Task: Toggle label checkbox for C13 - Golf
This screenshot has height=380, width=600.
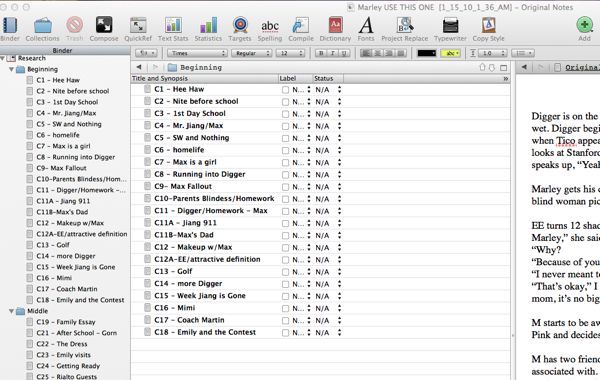Action: click(285, 272)
